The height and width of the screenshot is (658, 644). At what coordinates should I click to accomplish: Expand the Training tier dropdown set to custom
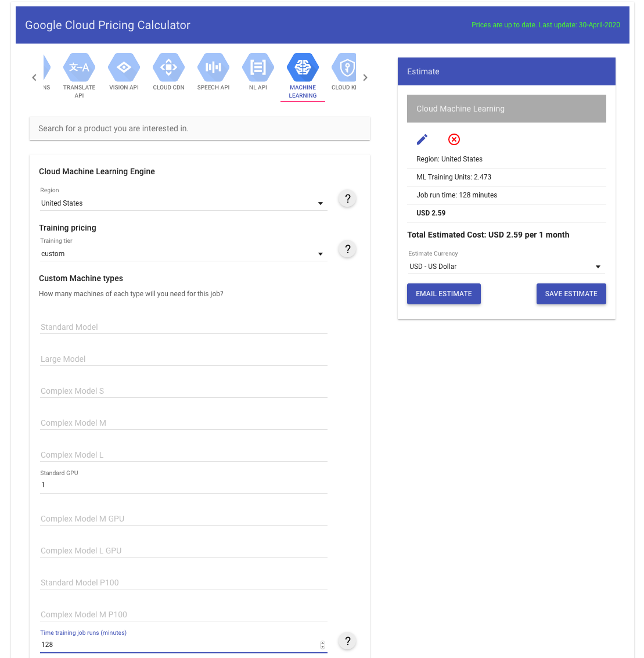point(184,254)
